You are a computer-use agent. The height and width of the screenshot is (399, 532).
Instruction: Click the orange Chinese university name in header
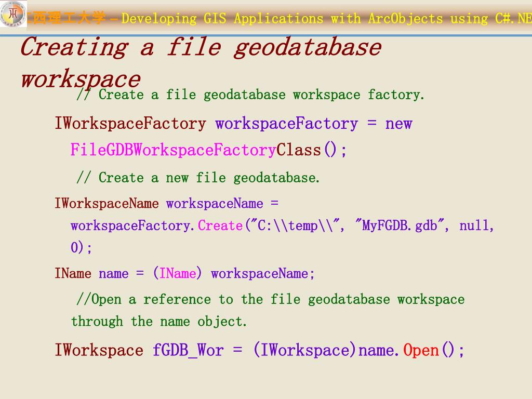click(66, 18)
